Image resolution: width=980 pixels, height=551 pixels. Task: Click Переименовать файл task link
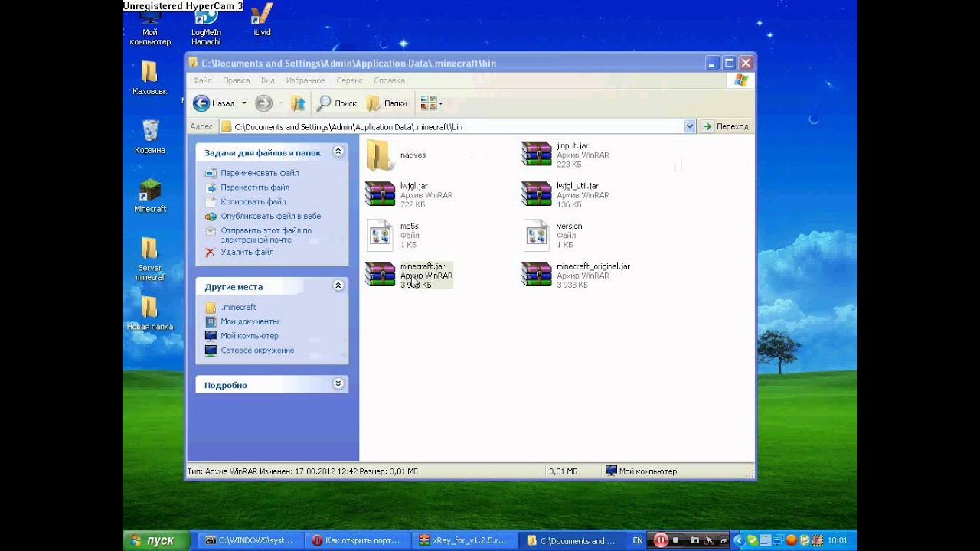[260, 173]
